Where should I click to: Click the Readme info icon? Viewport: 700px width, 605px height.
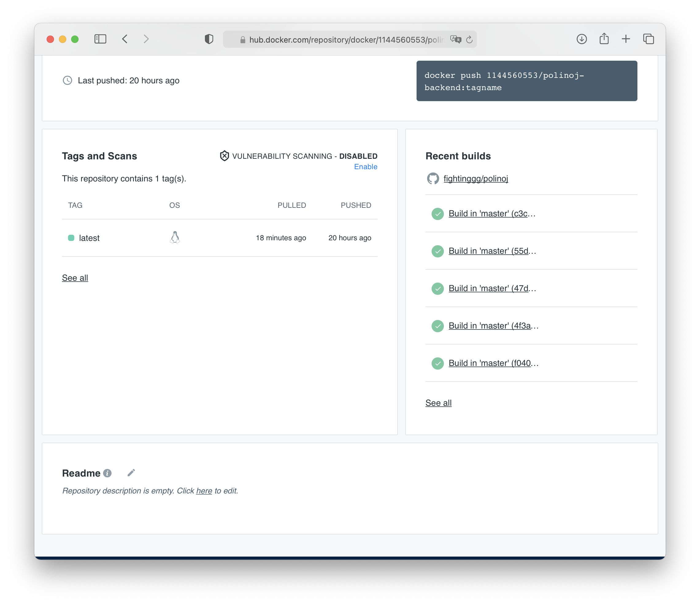pyautogui.click(x=107, y=473)
